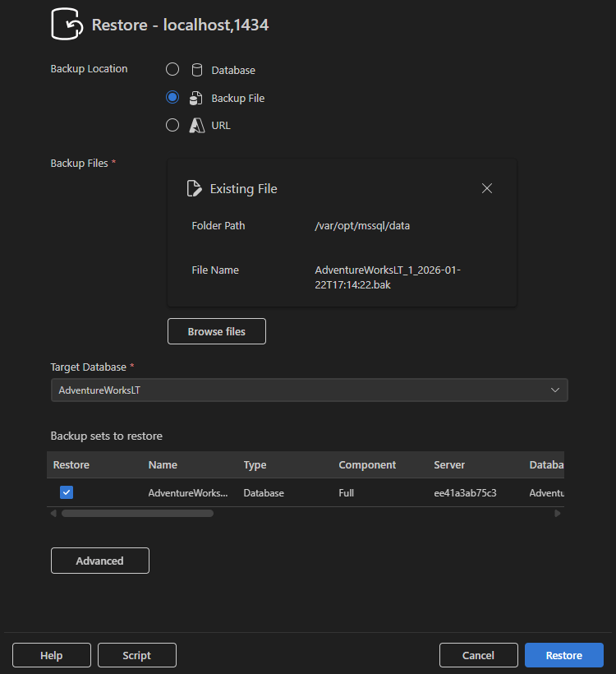Click the Name column header in backup sets
Screen dimensions: 616x674
163,464
